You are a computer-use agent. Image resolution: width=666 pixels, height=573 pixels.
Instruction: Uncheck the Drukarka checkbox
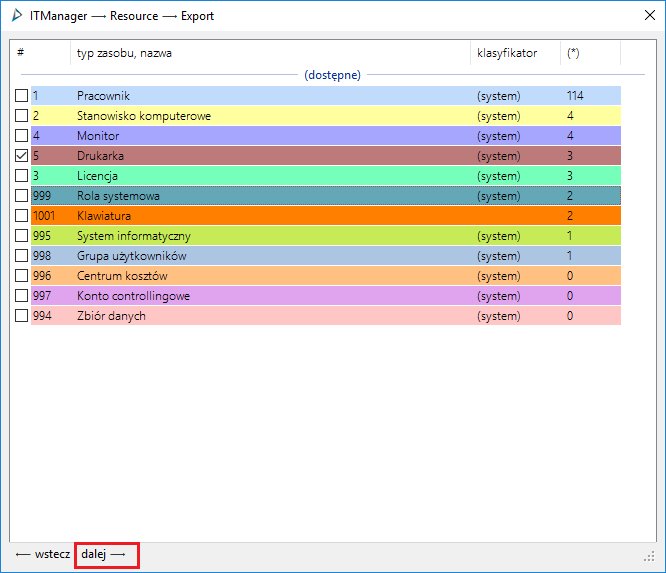point(21,155)
